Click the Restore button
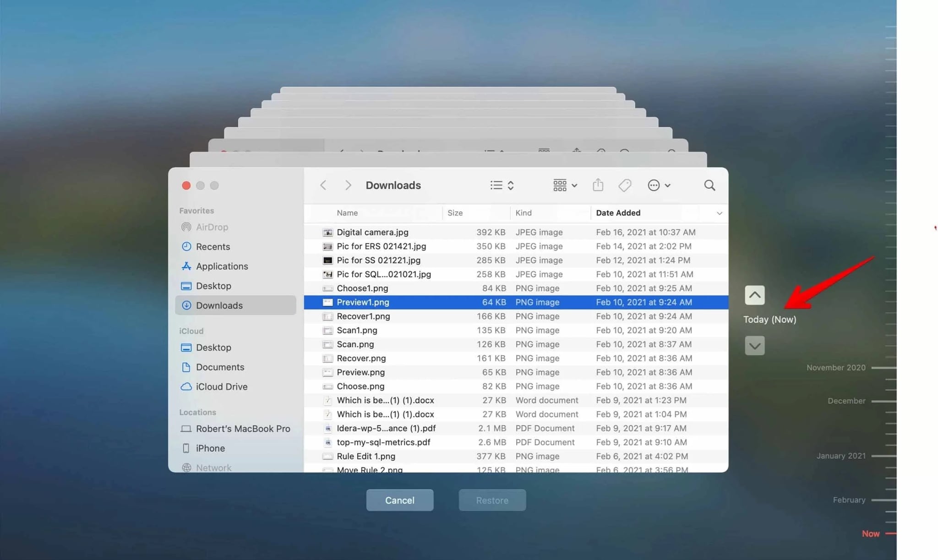The image size is (938, 560). point(492,500)
